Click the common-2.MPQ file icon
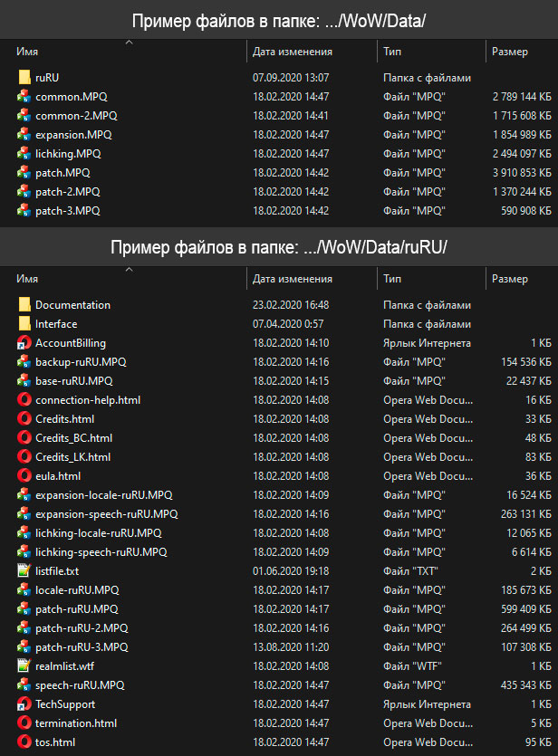 pos(24,115)
